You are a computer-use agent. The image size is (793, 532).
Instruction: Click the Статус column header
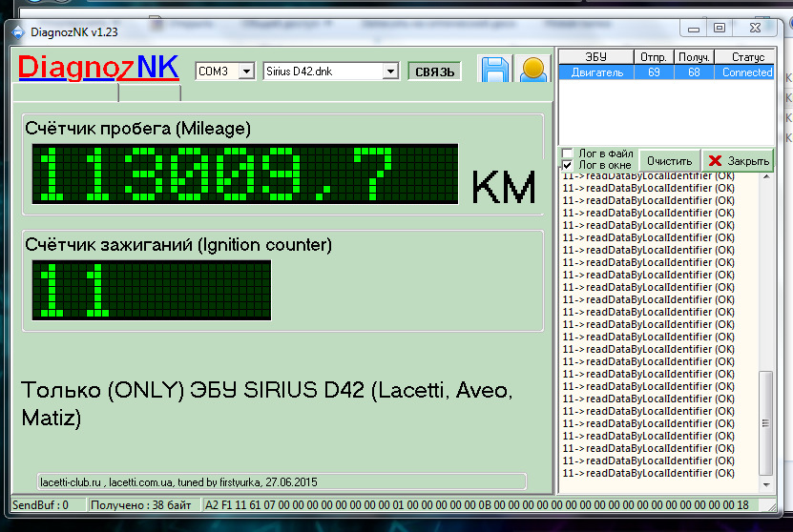(x=745, y=56)
